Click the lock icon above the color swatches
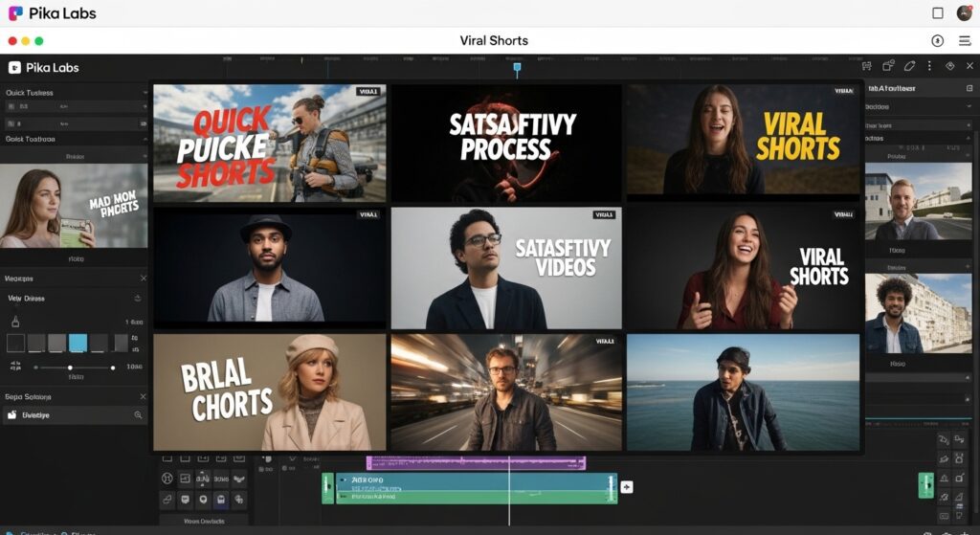The image size is (980, 535). tap(15, 323)
